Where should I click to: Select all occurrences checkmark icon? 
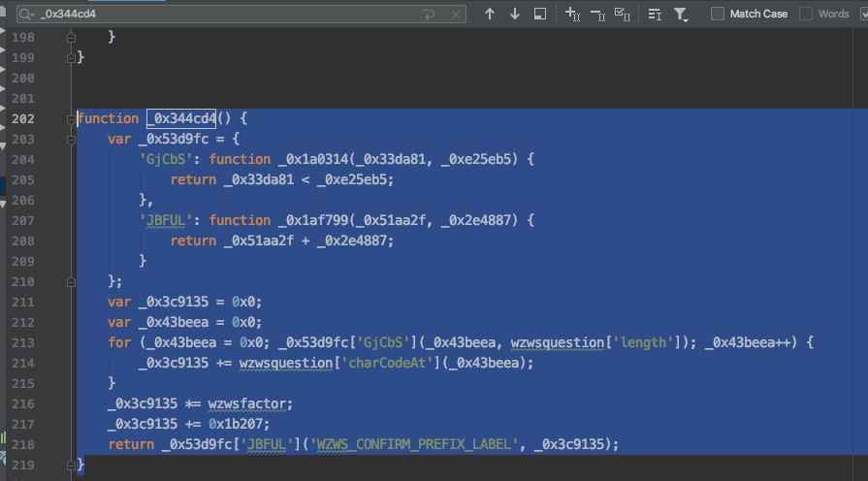click(623, 14)
